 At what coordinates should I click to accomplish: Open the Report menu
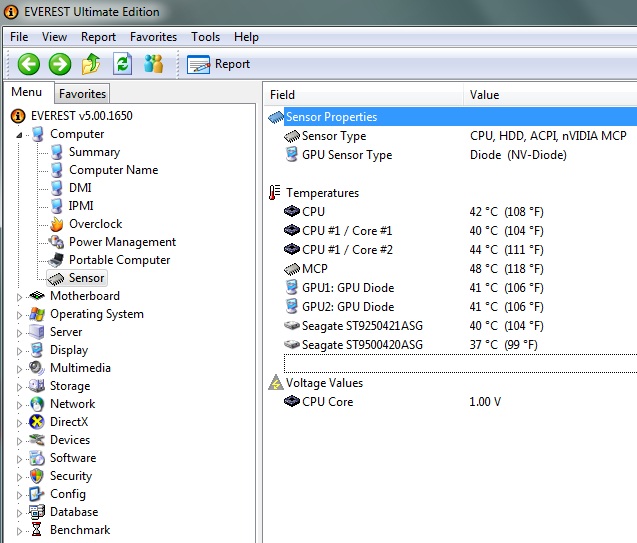pyautogui.click(x=98, y=37)
